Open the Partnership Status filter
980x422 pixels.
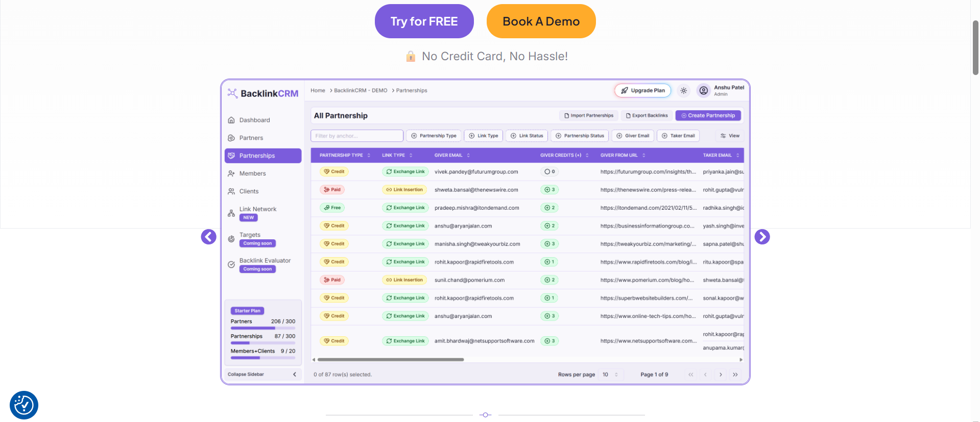click(580, 136)
